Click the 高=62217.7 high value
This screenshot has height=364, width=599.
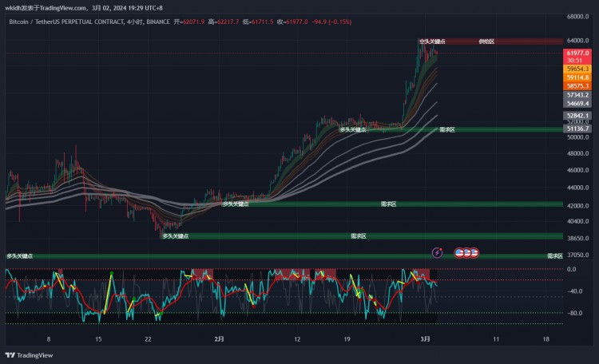coord(224,22)
